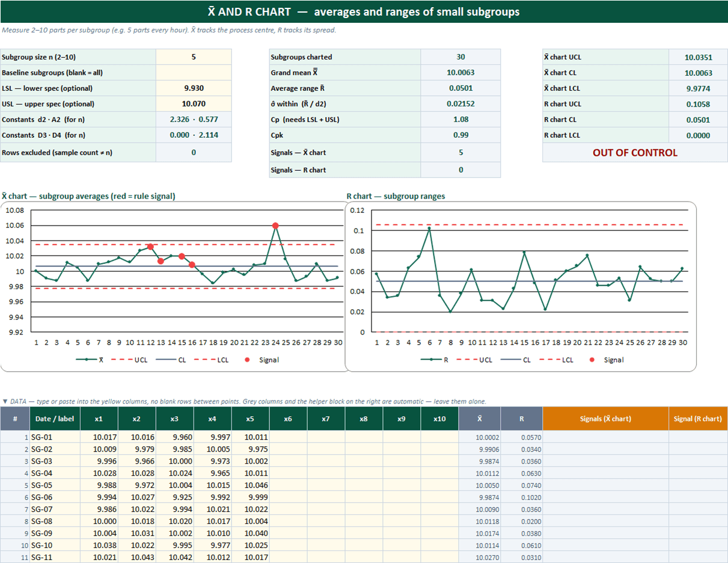Click the X̄ AND R CHART title banner
Viewport: 728px width, 563px height.
coord(364,11)
